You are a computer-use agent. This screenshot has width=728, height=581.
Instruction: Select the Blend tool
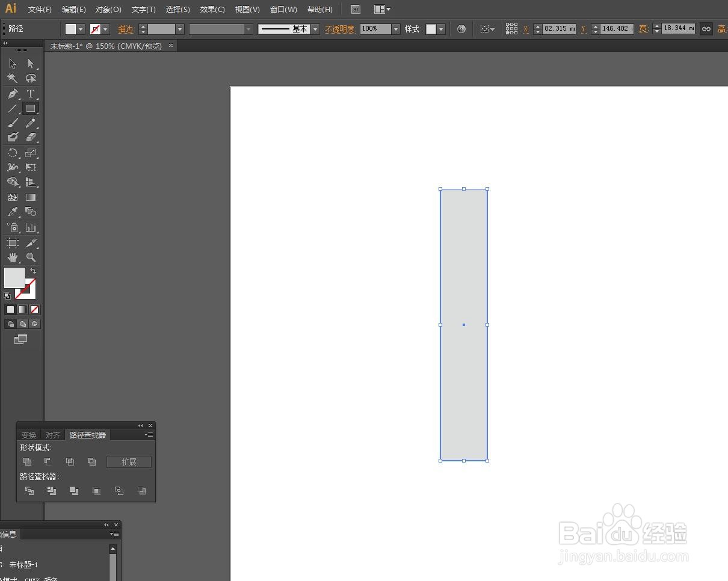coord(31,212)
